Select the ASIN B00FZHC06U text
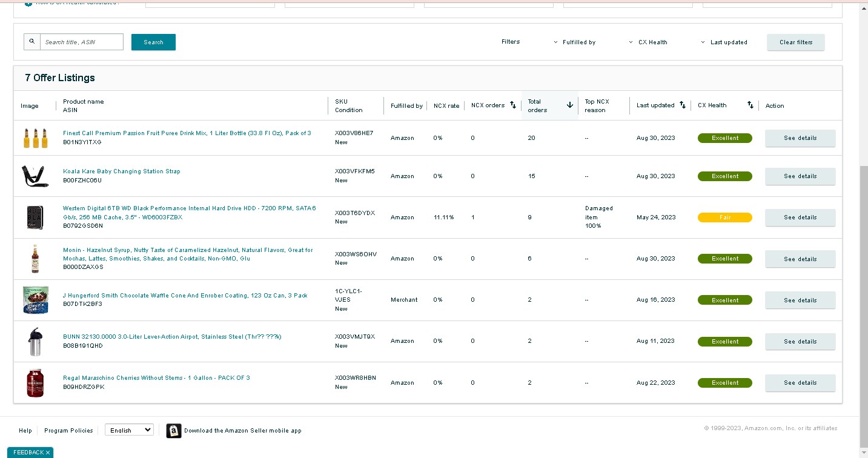868x458 pixels. pyautogui.click(x=82, y=181)
